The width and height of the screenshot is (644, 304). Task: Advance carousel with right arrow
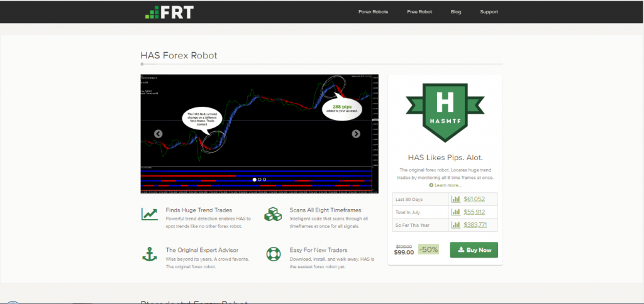tap(356, 134)
